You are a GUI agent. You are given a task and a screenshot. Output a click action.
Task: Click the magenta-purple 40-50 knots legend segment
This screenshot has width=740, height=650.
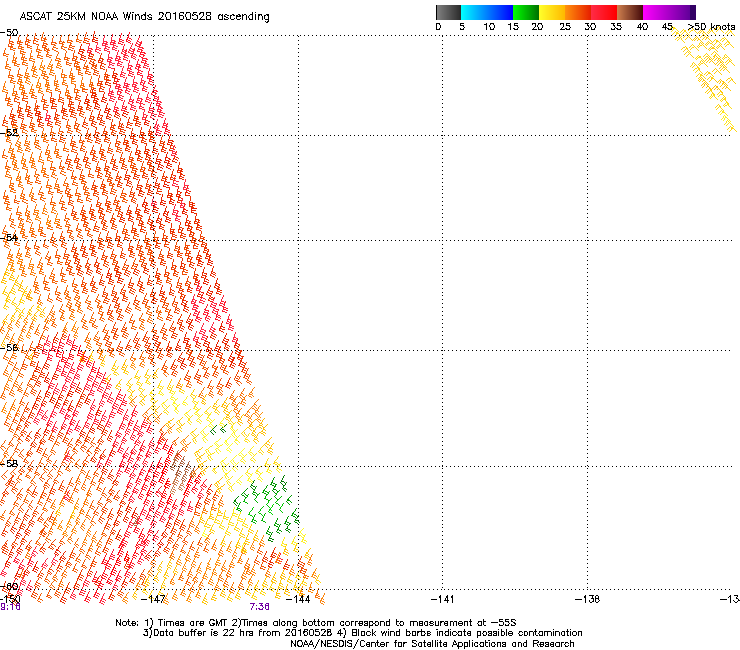669,12
